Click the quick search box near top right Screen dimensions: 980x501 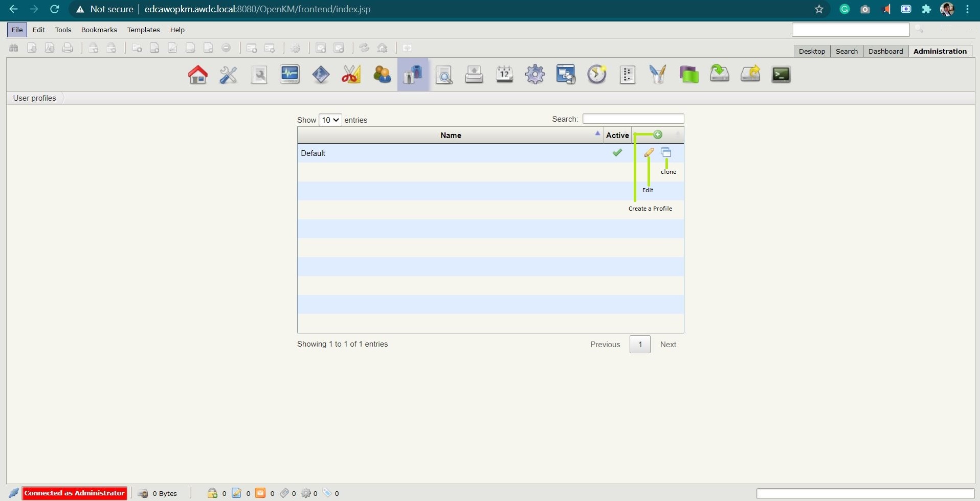pyautogui.click(x=851, y=30)
